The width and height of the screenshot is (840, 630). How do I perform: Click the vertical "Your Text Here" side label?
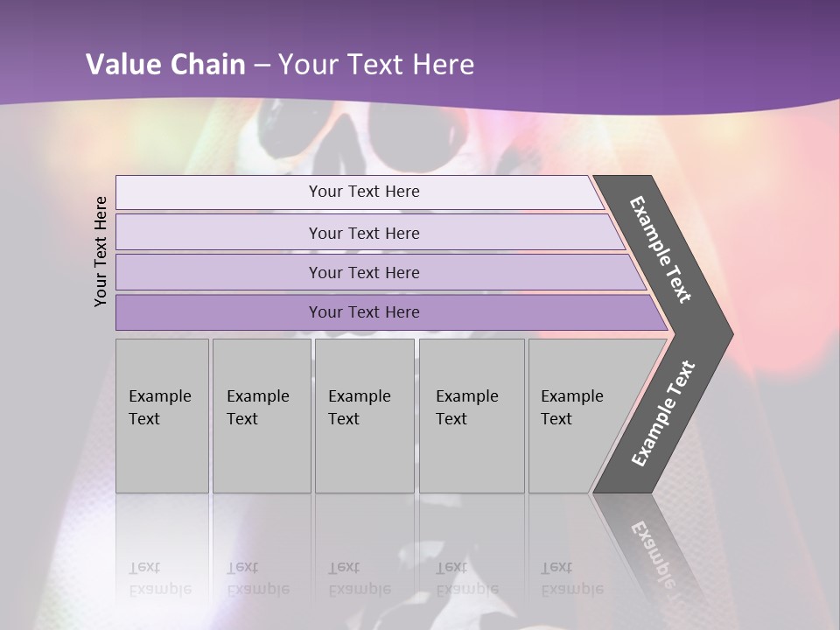click(101, 251)
